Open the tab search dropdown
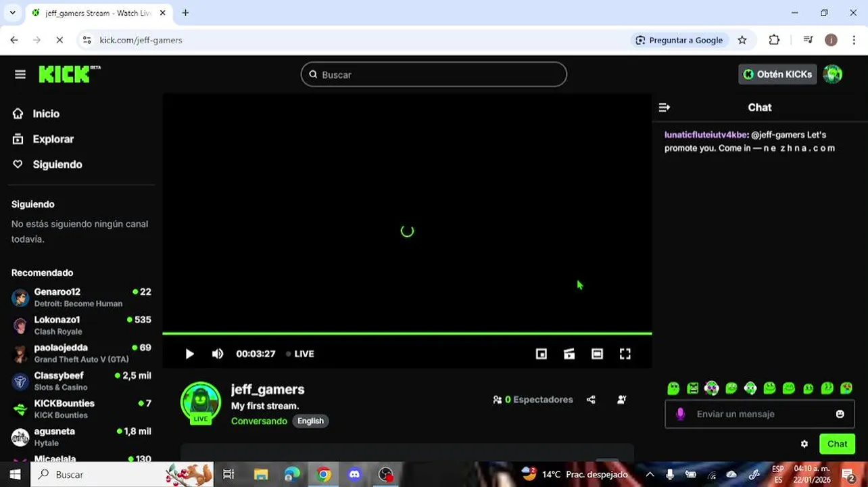This screenshot has height=487, width=868. point(12,13)
